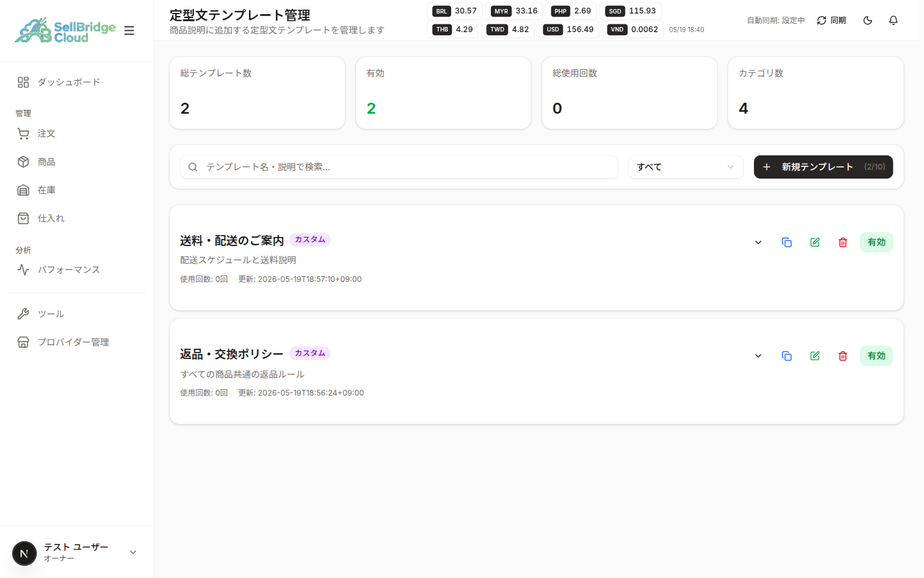Screen dimensions: 924x578
Task: Collapse sidebar with hamburger menu icon
Action: 129,30
